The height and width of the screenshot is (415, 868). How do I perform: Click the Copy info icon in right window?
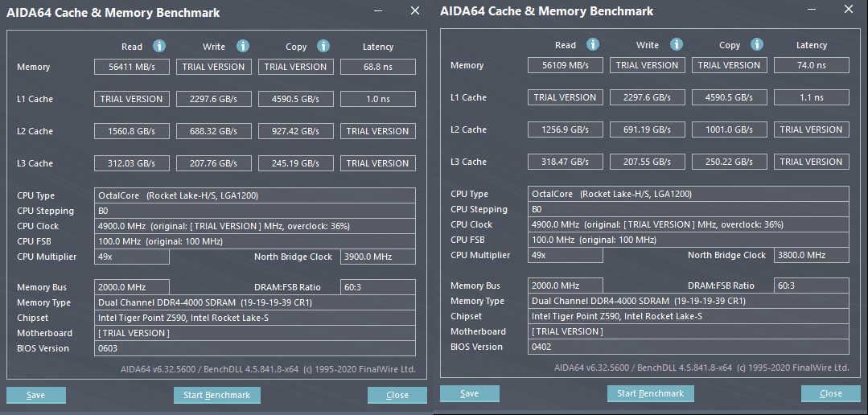[x=757, y=45]
